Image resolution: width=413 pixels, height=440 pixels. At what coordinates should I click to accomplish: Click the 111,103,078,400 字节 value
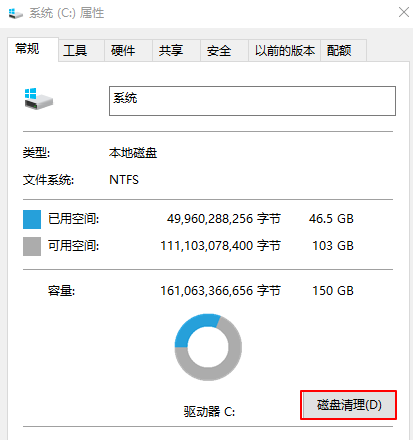pos(220,246)
